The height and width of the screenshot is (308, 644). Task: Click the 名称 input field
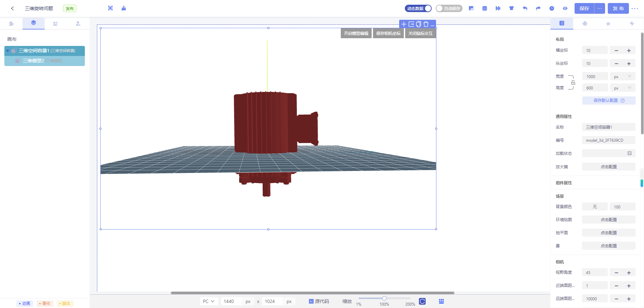pos(609,127)
